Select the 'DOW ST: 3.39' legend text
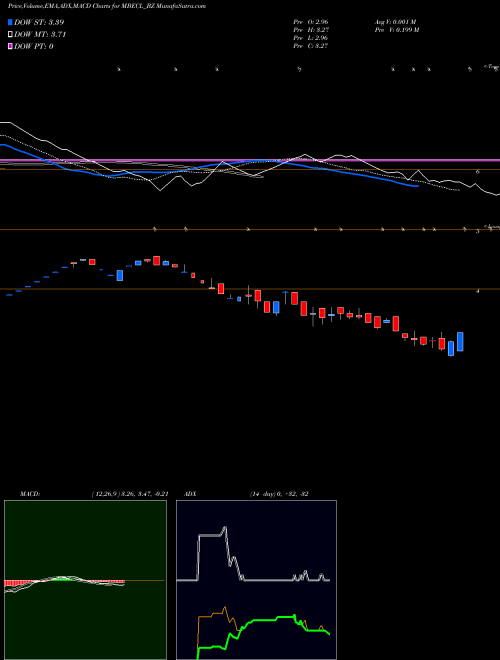This screenshot has width=500, height=660. [x=39, y=22]
